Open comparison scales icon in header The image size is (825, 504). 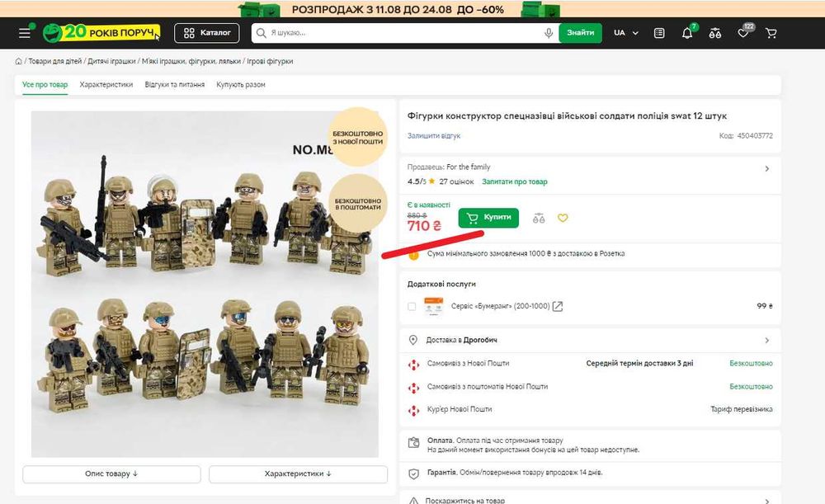point(715,33)
